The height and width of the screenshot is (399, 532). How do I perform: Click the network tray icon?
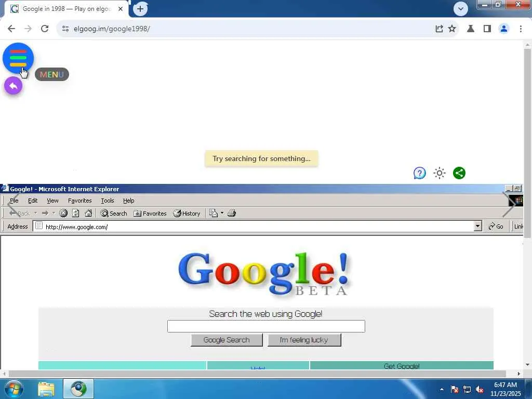[x=467, y=389]
